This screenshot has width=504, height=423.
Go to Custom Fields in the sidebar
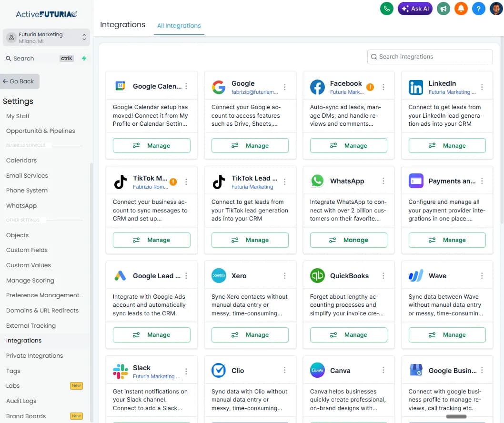(27, 250)
